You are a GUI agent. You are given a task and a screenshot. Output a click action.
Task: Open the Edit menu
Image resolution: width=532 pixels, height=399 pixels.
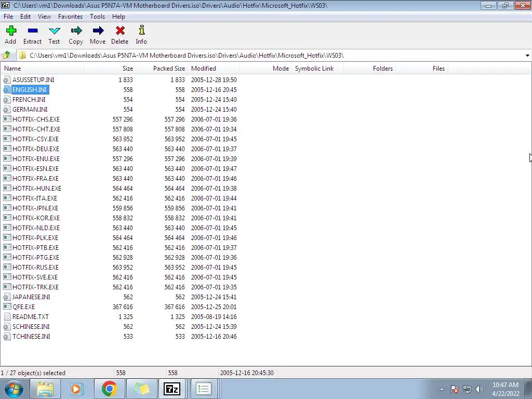click(x=25, y=17)
